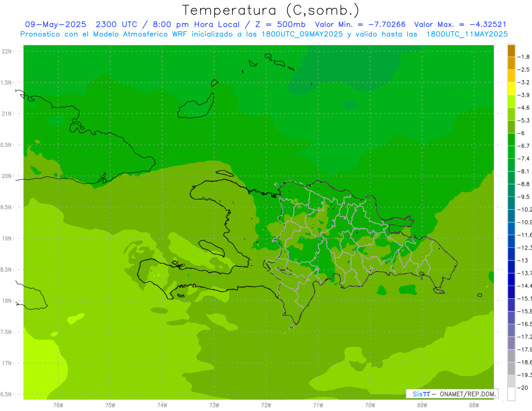Image resolution: width=532 pixels, height=411 pixels.
Task: Pick the gray swatch between -18.6 and -19.3
Action: pos(511,368)
